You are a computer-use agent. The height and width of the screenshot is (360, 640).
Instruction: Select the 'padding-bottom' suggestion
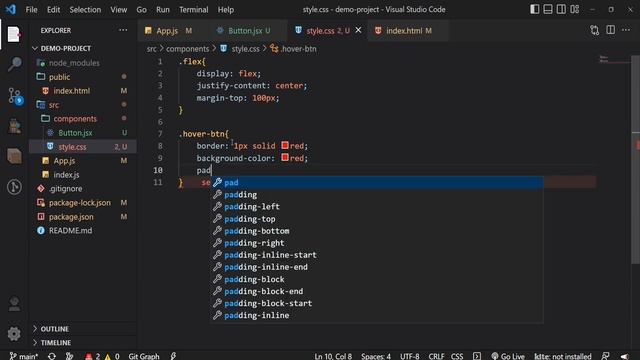click(377, 231)
